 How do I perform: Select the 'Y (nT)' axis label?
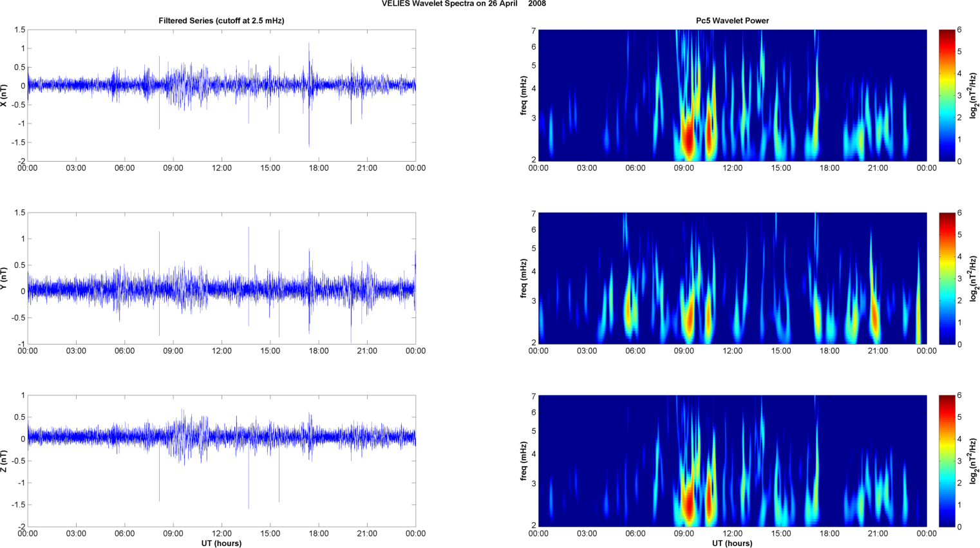[4, 278]
